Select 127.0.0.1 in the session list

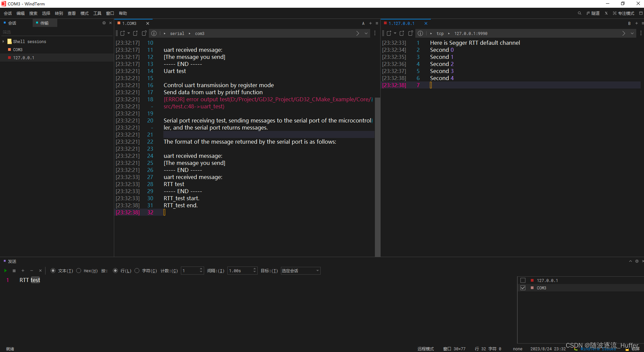click(x=24, y=58)
